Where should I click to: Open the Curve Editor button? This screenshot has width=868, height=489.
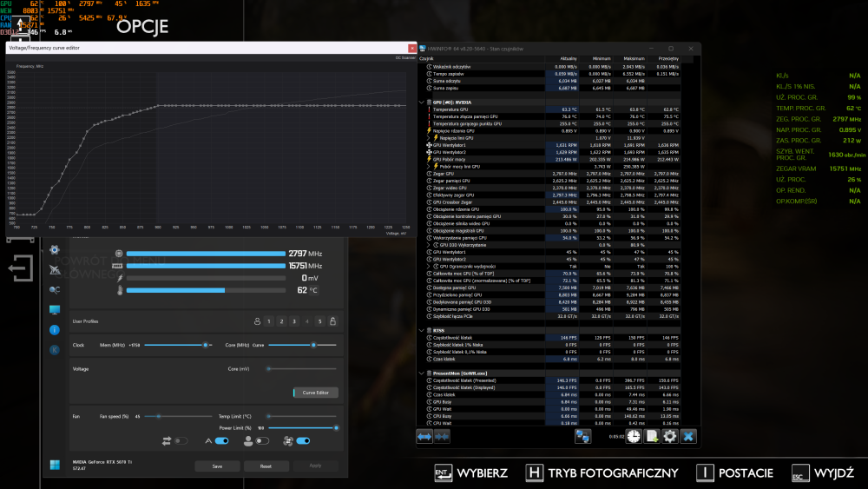(x=315, y=393)
